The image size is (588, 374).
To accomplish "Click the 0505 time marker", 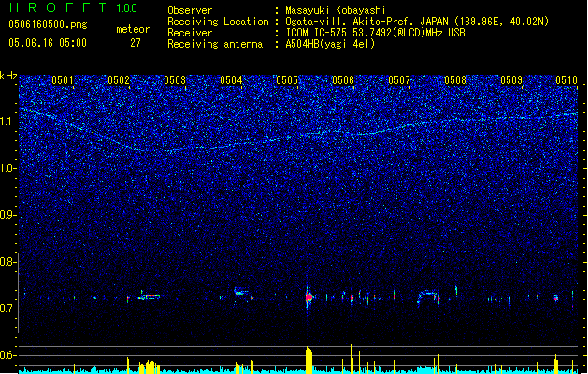I will pyautogui.click(x=287, y=80).
